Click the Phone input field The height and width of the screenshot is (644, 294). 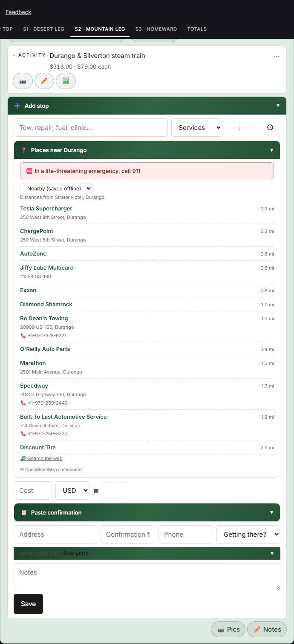(x=186, y=534)
